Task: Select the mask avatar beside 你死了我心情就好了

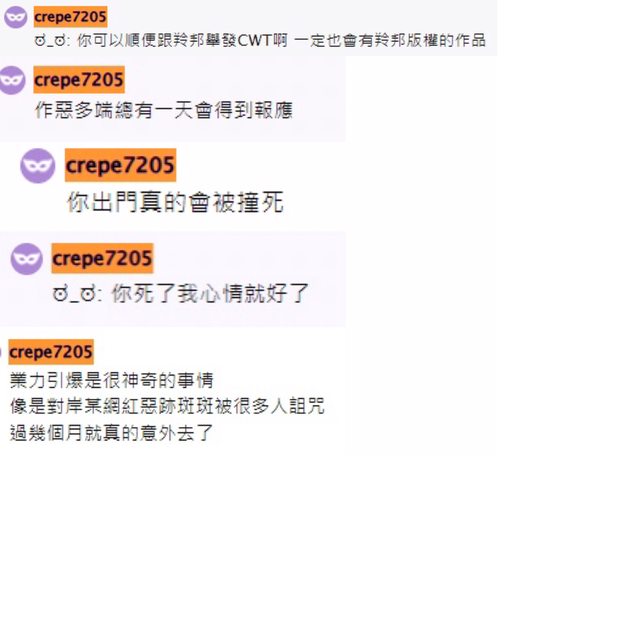Action: pos(27,259)
